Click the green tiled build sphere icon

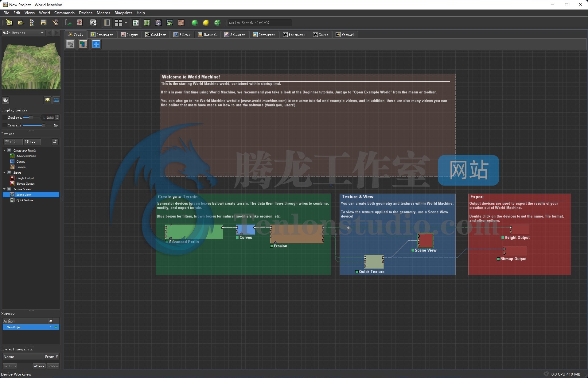coord(217,23)
